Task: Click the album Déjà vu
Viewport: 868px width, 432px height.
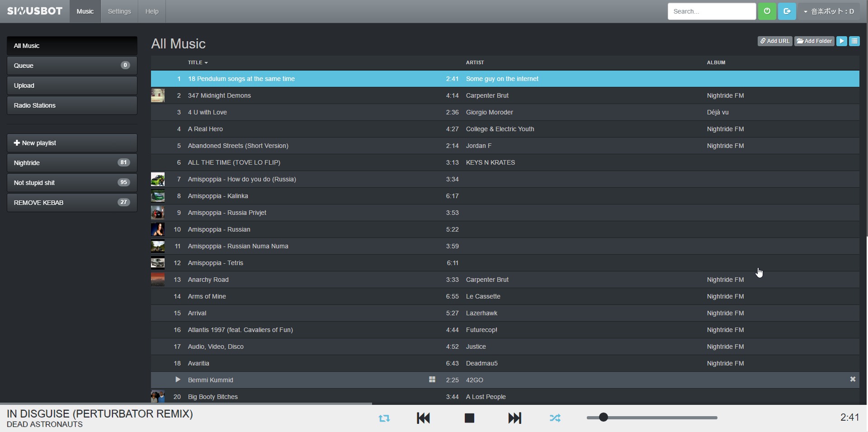Action: click(718, 112)
